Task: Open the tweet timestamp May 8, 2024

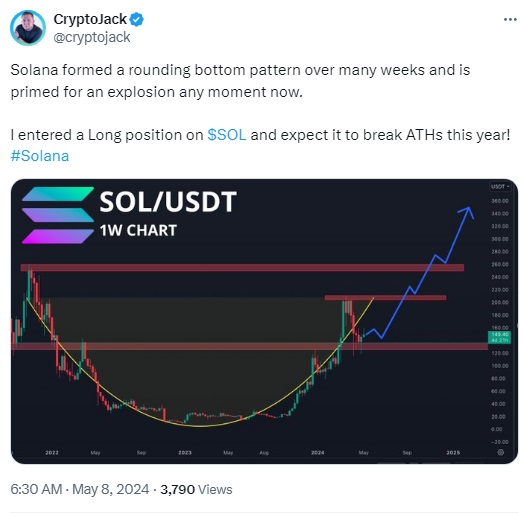Action: point(80,489)
